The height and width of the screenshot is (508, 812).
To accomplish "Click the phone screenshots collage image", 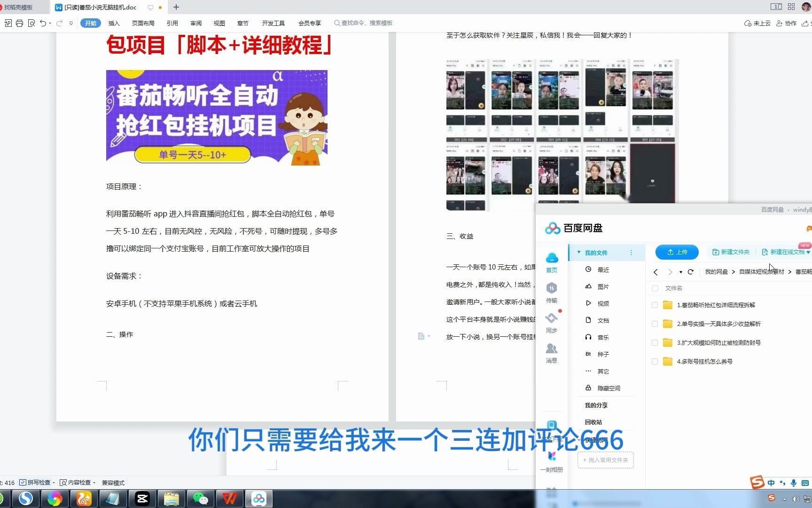I will (x=562, y=135).
